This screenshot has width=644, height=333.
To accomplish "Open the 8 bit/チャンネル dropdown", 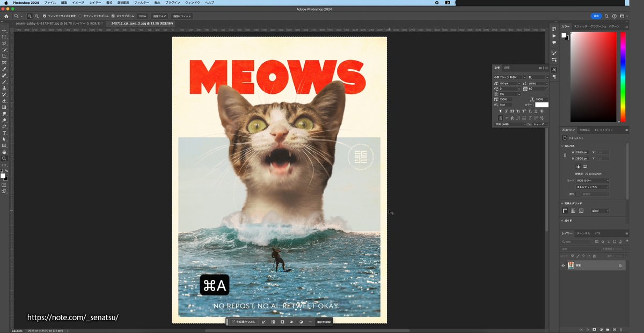I will click(592, 186).
